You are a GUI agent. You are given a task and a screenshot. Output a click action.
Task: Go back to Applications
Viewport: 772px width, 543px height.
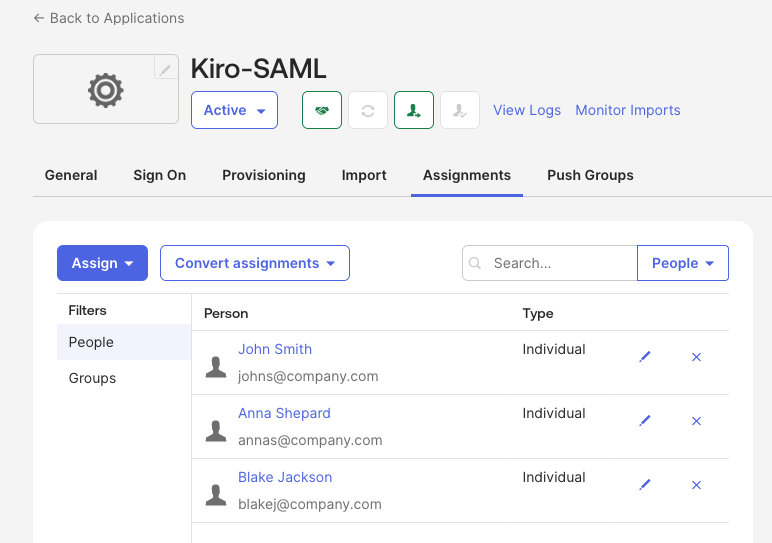click(x=108, y=18)
